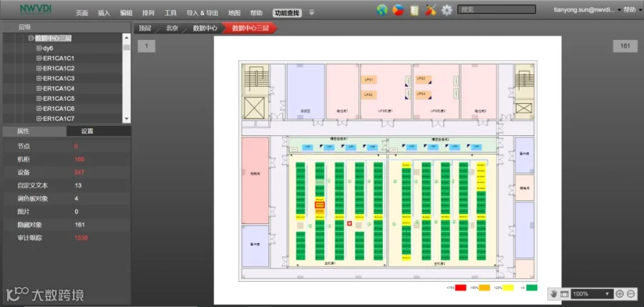Open the 插入 menu
The image size is (644, 307).
pyautogui.click(x=104, y=13)
